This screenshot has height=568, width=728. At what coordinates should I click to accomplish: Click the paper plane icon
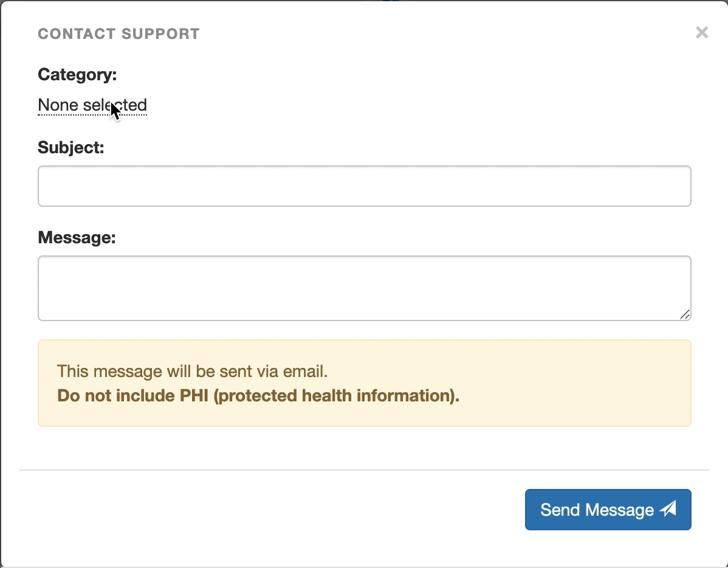(x=668, y=509)
